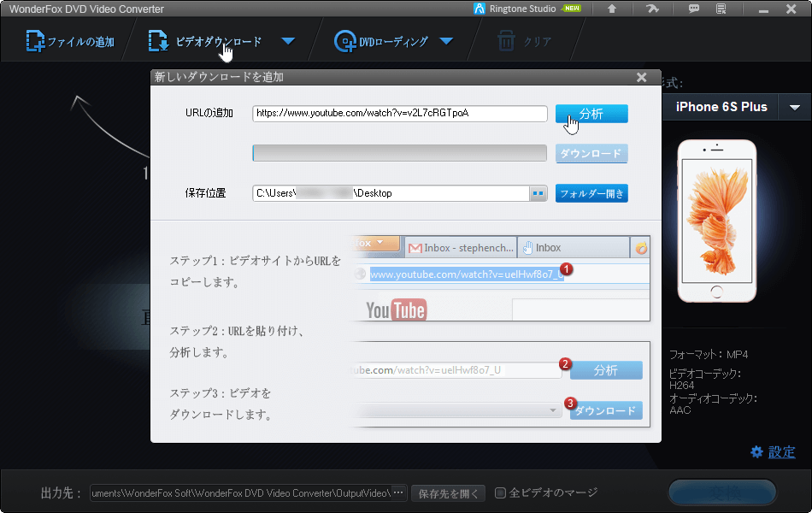Select the iPhone 6S Plus format label
Viewport: 812px width, 513px height.
tap(721, 107)
